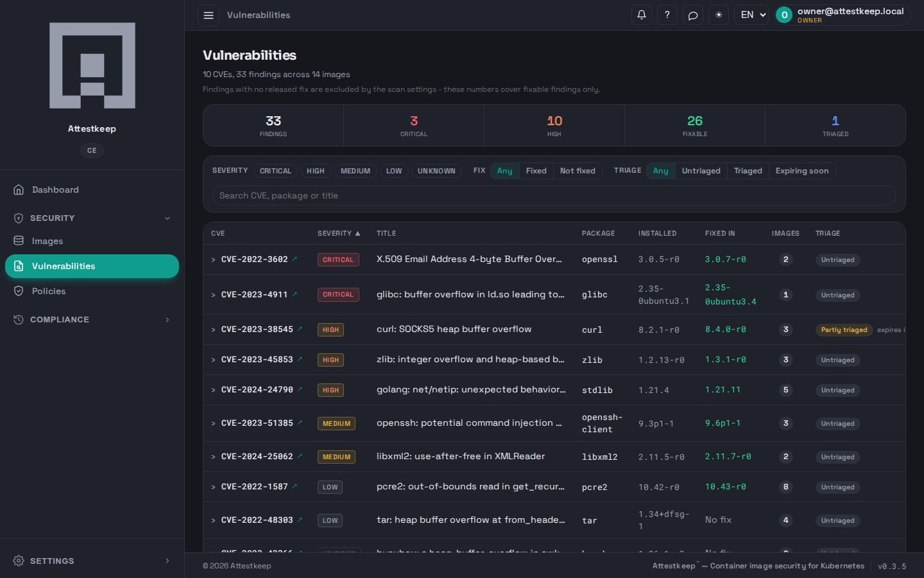Expand the SETTINGS sidebar section
924x578 pixels.
click(92, 561)
